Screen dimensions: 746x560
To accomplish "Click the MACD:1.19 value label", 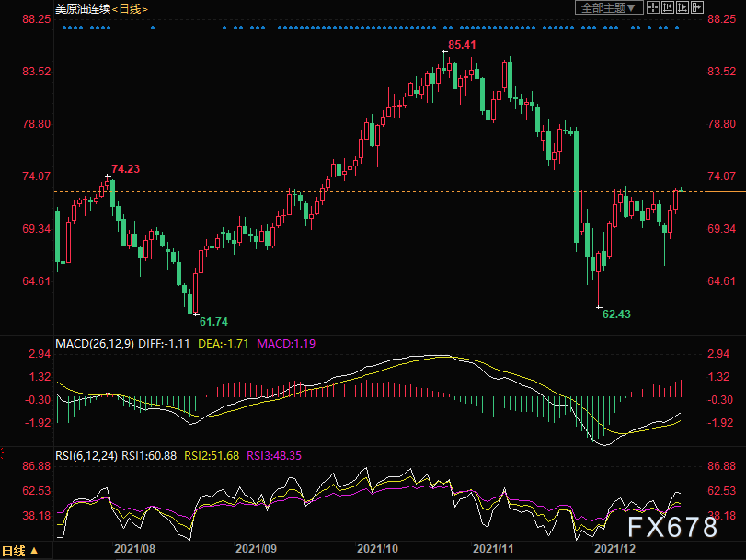I will 286,344.
